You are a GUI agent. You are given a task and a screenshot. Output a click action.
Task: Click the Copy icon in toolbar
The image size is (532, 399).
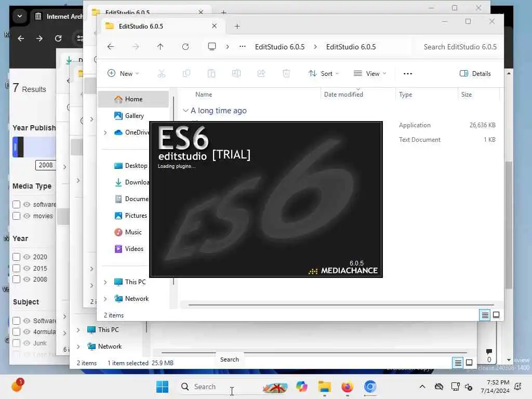point(187,74)
